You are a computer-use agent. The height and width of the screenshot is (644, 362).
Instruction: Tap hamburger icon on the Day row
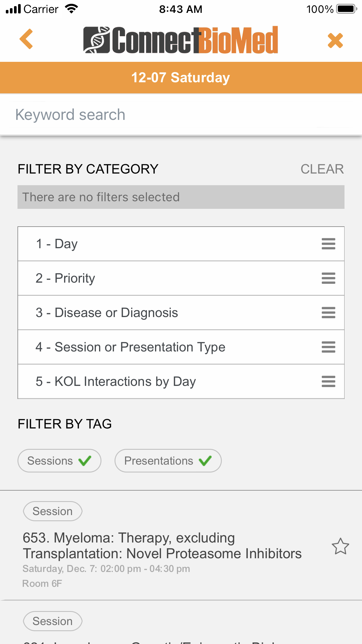[x=328, y=244]
